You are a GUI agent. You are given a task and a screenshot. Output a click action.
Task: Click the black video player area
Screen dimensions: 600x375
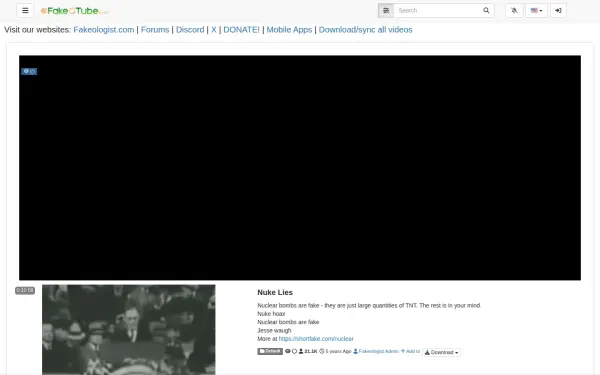pyautogui.click(x=300, y=168)
